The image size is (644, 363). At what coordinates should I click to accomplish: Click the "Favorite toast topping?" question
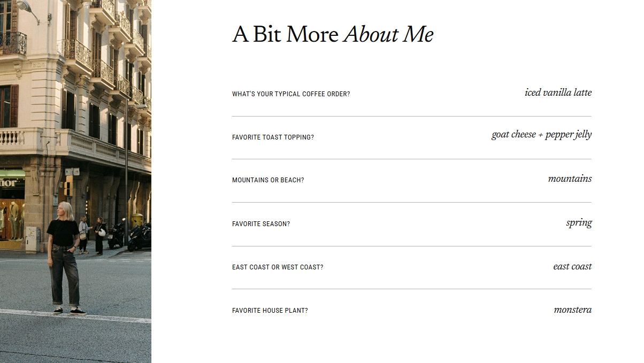pos(273,137)
